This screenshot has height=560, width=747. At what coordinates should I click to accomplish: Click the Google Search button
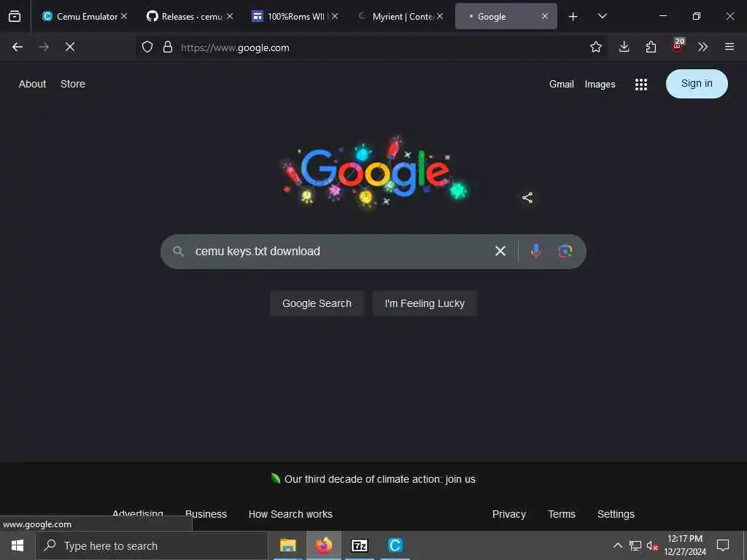[317, 303]
